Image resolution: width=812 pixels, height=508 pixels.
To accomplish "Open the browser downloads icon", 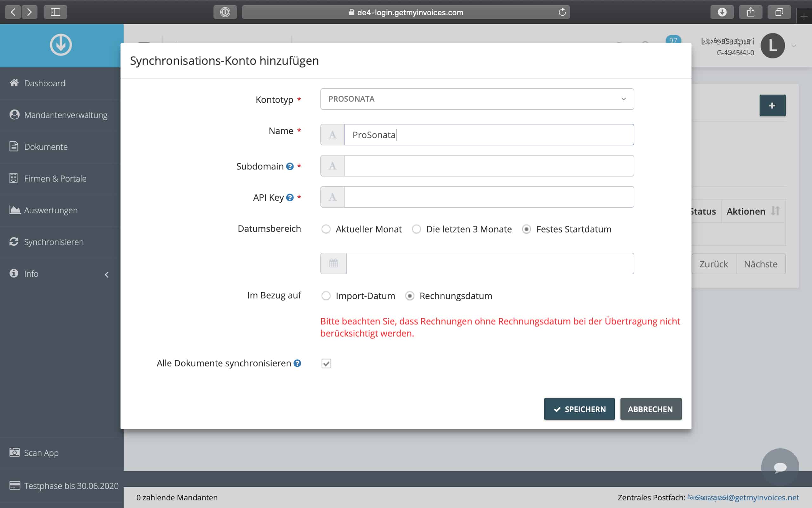I will coord(722,12).
